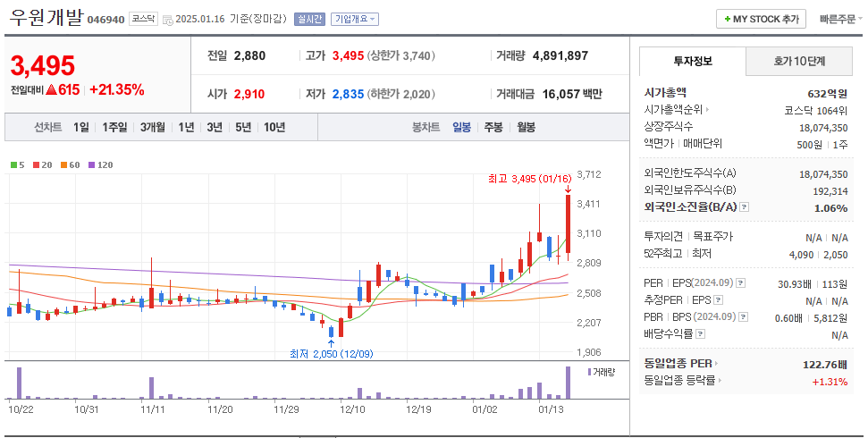The width and height of the screenshot is (868, 438).
Task: Click the red 20-day moving average swatch
Action: point(36,165)
